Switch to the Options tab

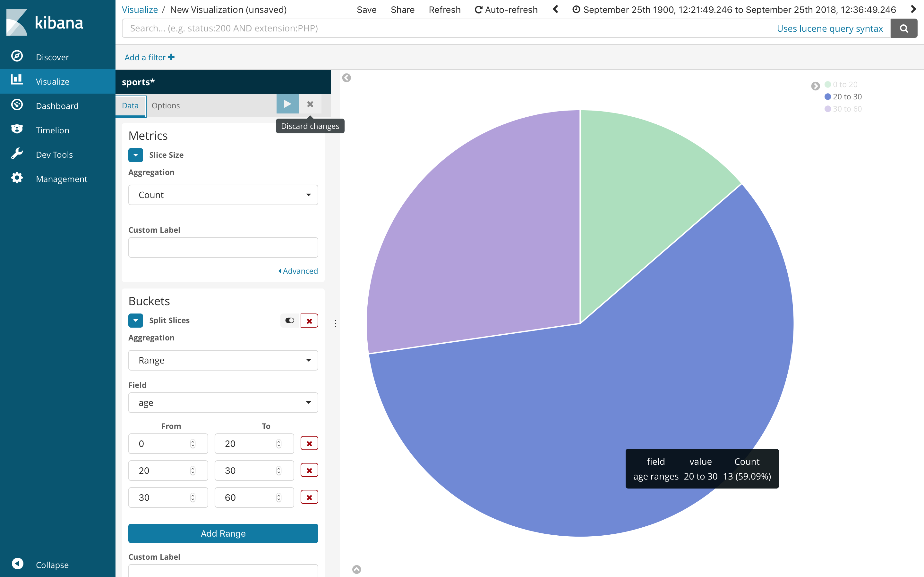(165, 106)
